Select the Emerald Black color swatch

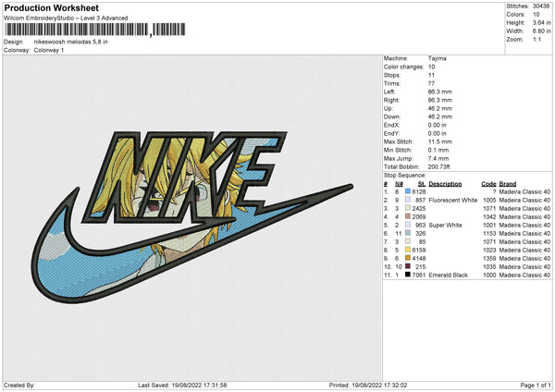click(x=408, y=275)
